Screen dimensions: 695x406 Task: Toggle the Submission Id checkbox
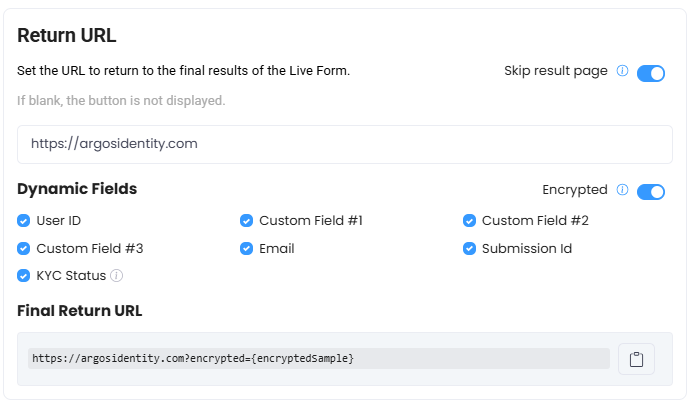coord(469,248)
